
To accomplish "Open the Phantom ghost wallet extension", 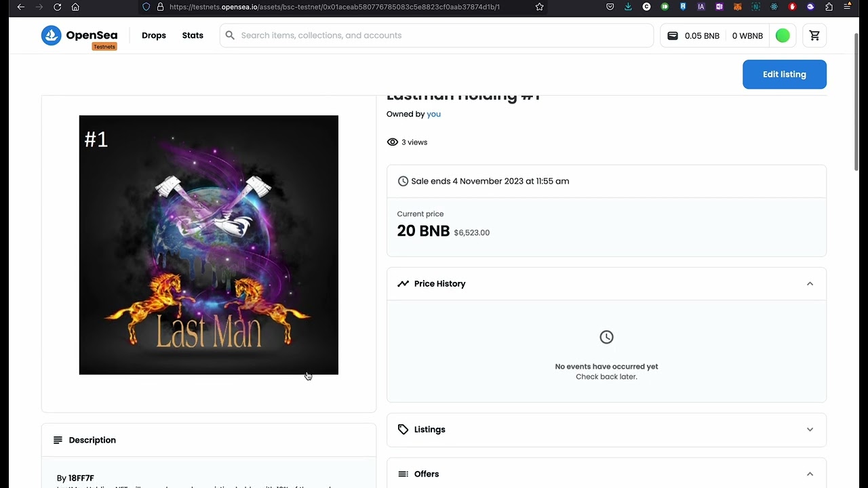I will 810,7.
